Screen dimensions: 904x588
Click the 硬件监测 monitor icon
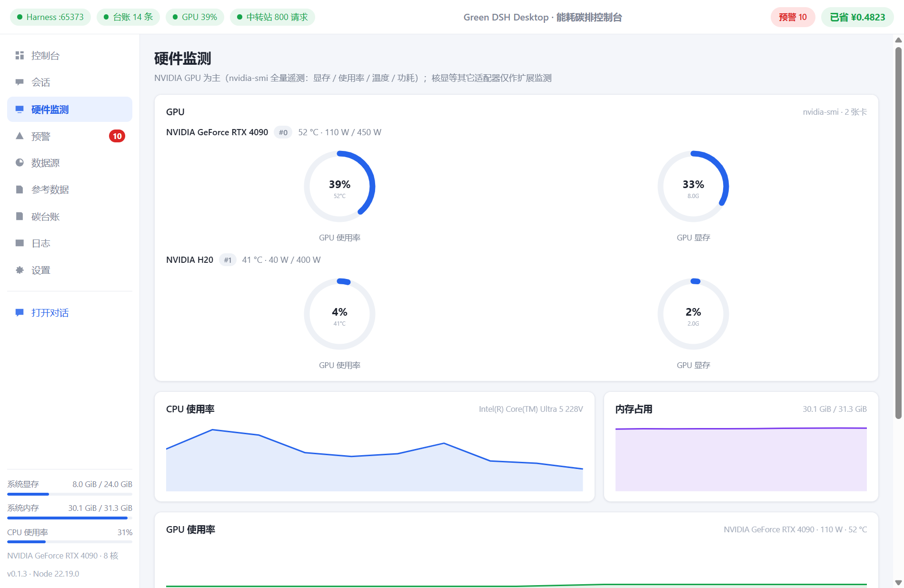(20, 110)
